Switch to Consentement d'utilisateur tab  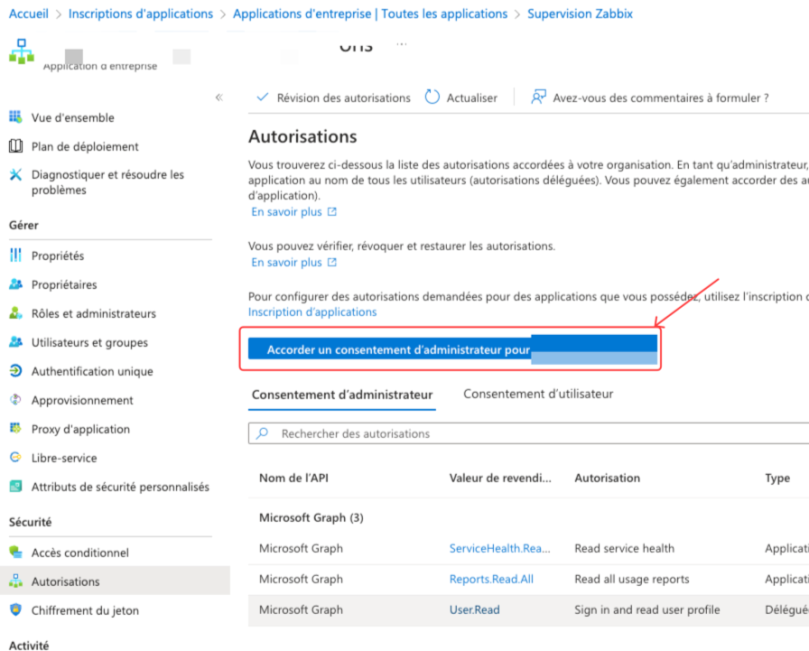tap(538, 394)
